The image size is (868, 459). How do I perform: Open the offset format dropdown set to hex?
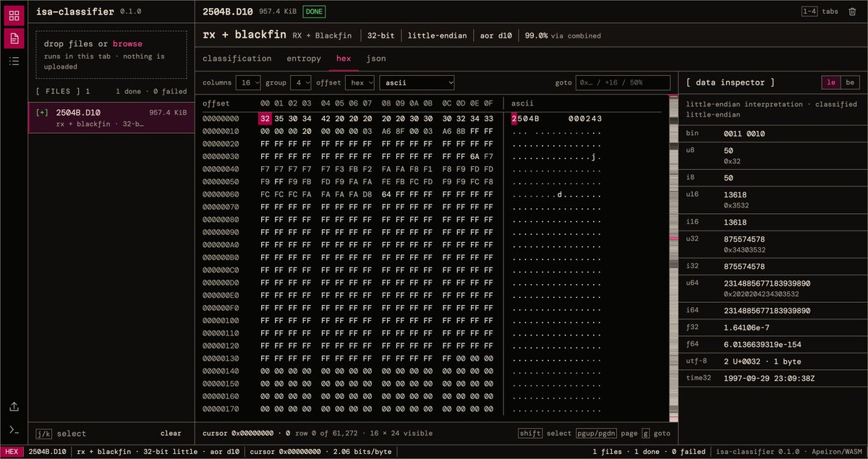point(359,83)
